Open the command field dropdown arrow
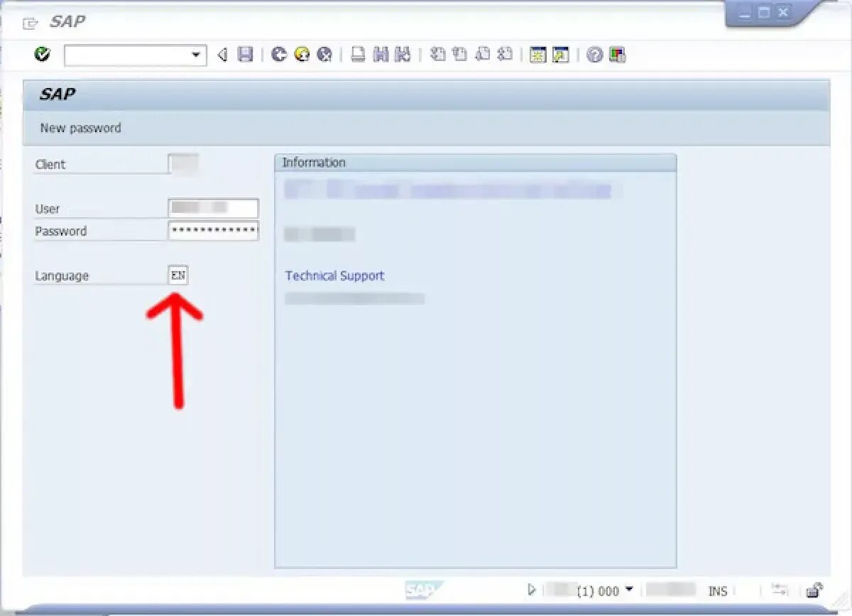The width and height of the screenshot is (852, 616). [196, 55]
